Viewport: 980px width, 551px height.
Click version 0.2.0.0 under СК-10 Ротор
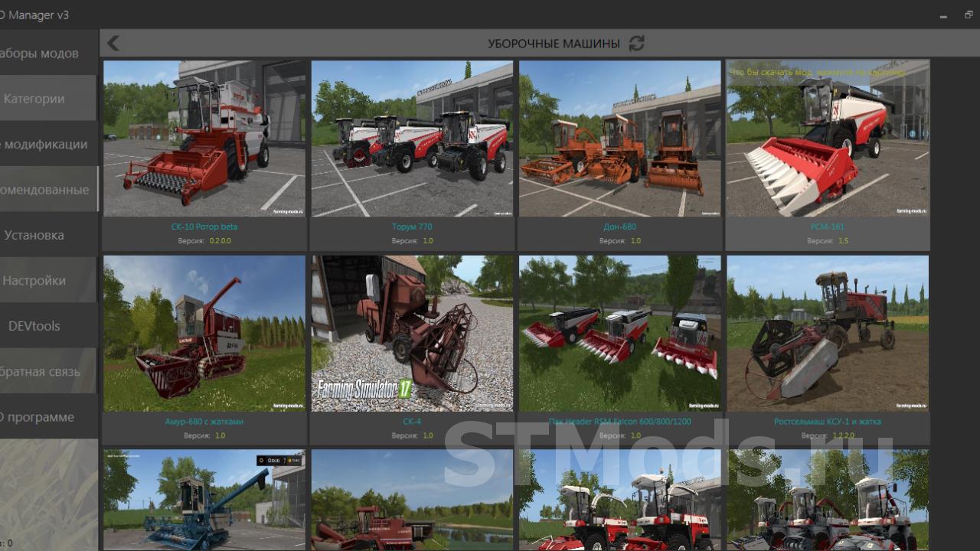220,241
